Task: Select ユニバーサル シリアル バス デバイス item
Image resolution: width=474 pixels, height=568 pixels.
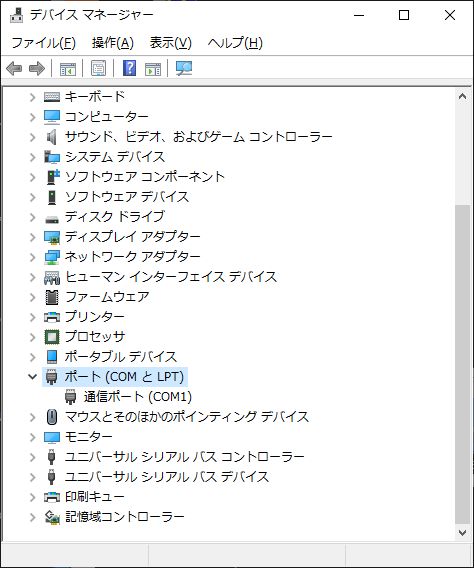Action: tap(167, 477)
